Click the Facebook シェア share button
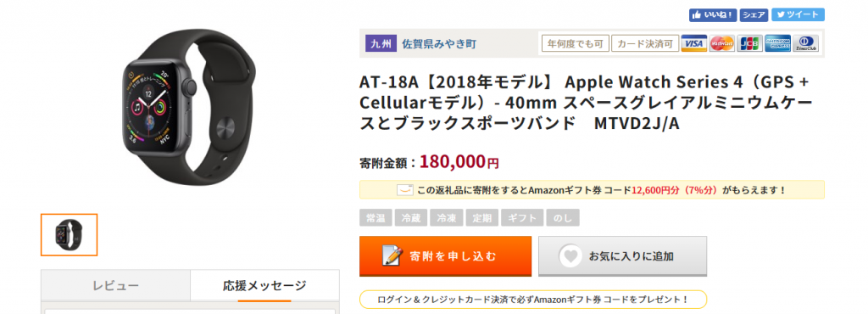Viewport: 868px width, 314px height. coord(754,15)
